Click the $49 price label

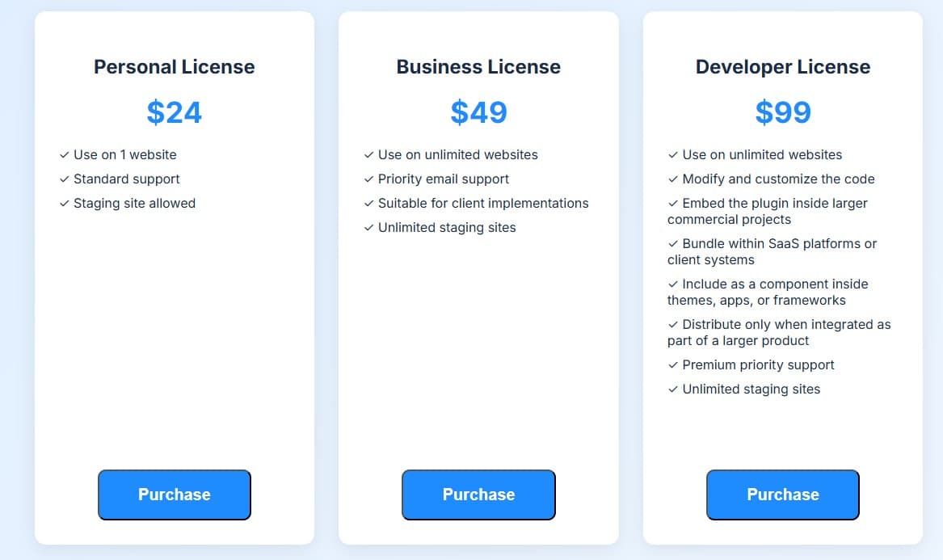click(x=478, y=112)
